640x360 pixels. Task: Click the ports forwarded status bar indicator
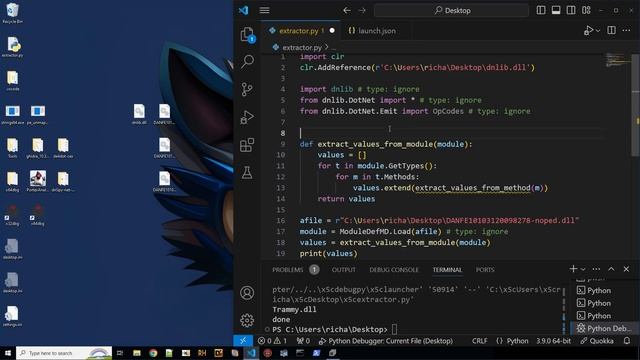click(x=303, y=341)
